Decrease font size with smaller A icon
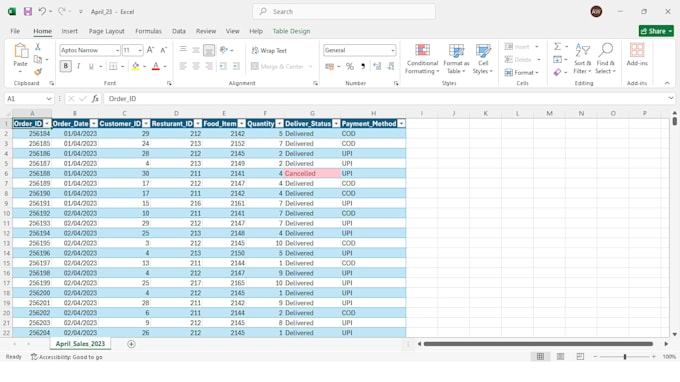 click(x=163, y=50)
